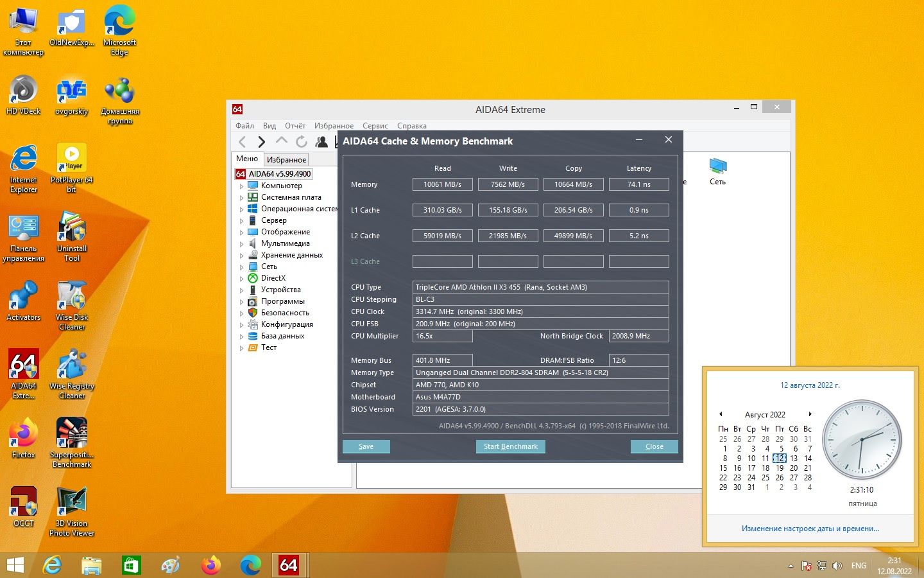Open Activators desktop icon

[x=23, y=301]
